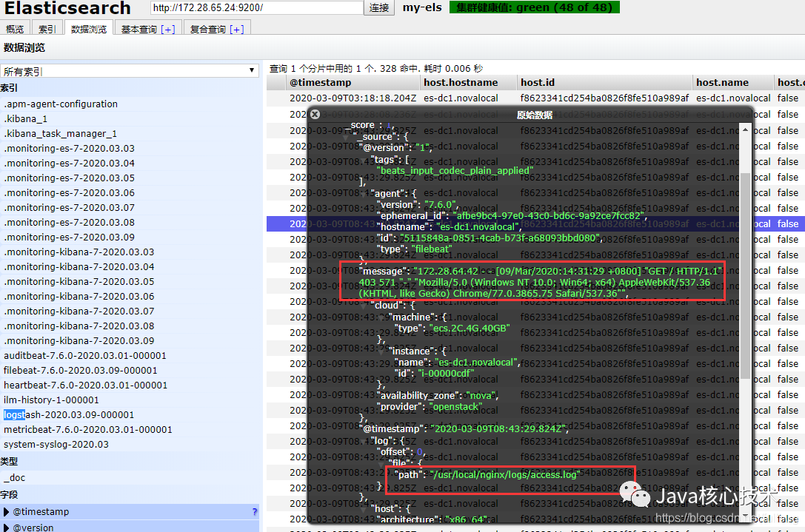Click the raw data popup scrollbar thumb
805x532 pixels.
coord(745,276)
